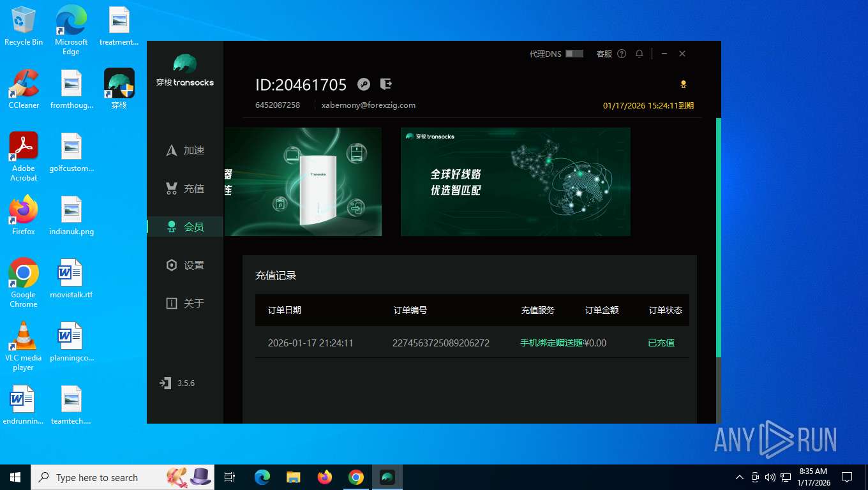Screen dimensions: 868x490
Task: Select the treatment image file on desktop
Action: click(119, 27)
